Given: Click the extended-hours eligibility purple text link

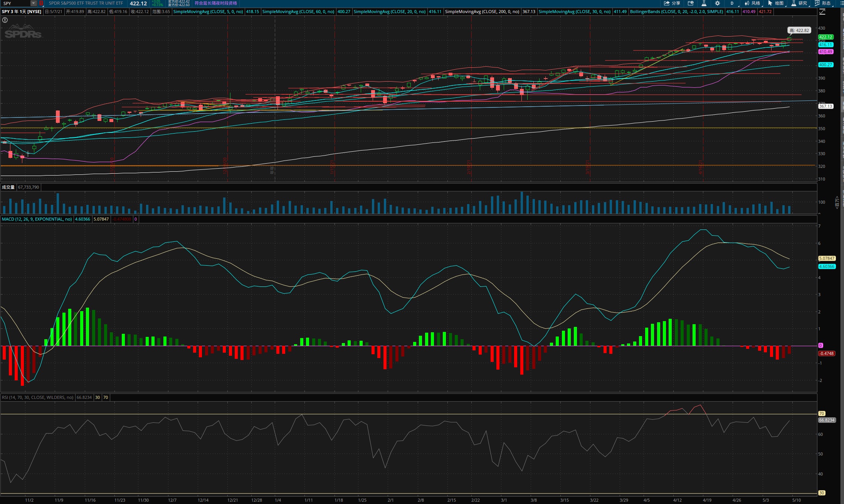Looking at the screenshot, I should coord(215,3).
